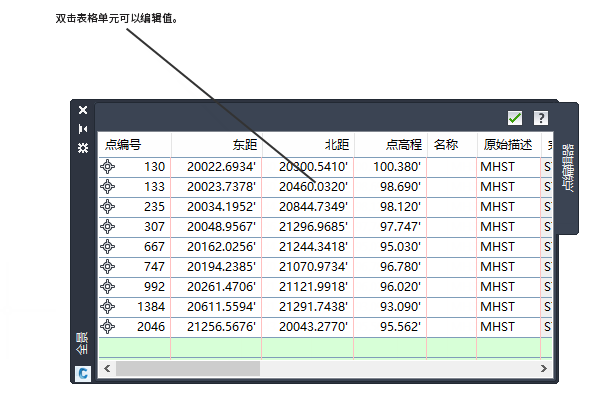
Task: Select easting cell 20162.0256'
Action: pyautogui.click(x=216, y=247)
